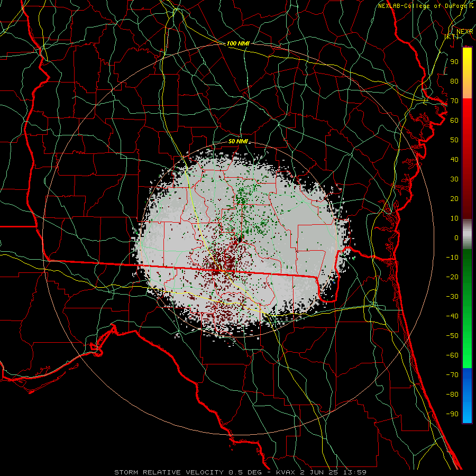This screenshot has height=476, width=476.
Task: Click the "10" value on velocity scale
Action: point(454,218)
